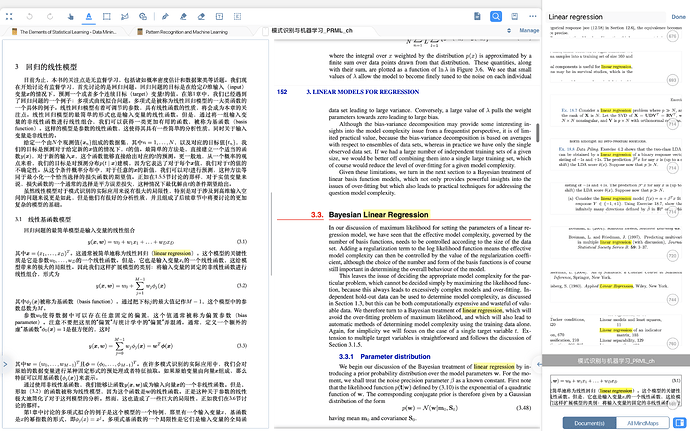Click highlighted linear regression in Chinese document
This screenshot has height=431, width=690.
point(172,254)
